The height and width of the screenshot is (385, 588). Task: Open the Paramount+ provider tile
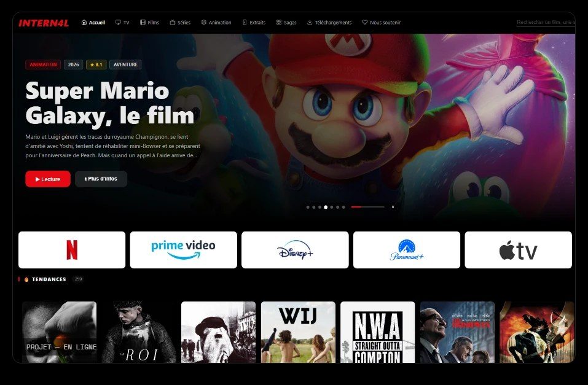pyautogui.click(x=407, y=250)
